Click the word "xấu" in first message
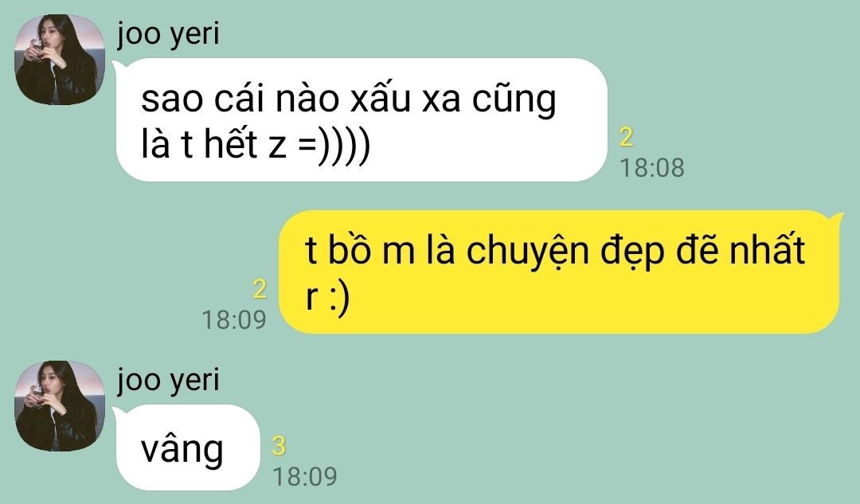Viewport: 860px width, 504px height. 381,99
